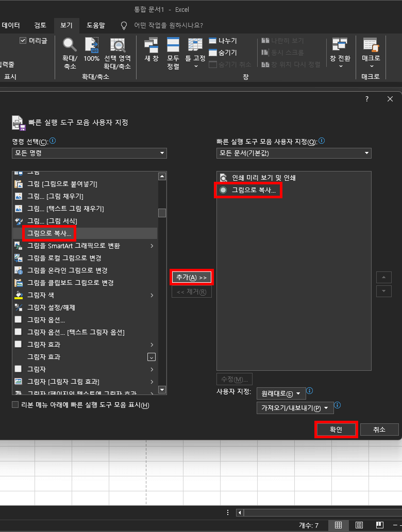This screenshot has height=532, width=402.
Task: Click the Split (나누기) command
Action: 223,41
